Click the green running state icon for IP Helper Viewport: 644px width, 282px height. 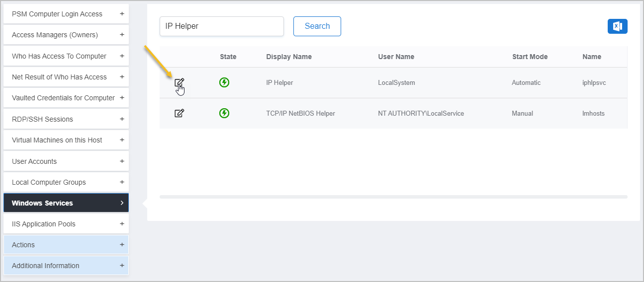tap(224, 83)
